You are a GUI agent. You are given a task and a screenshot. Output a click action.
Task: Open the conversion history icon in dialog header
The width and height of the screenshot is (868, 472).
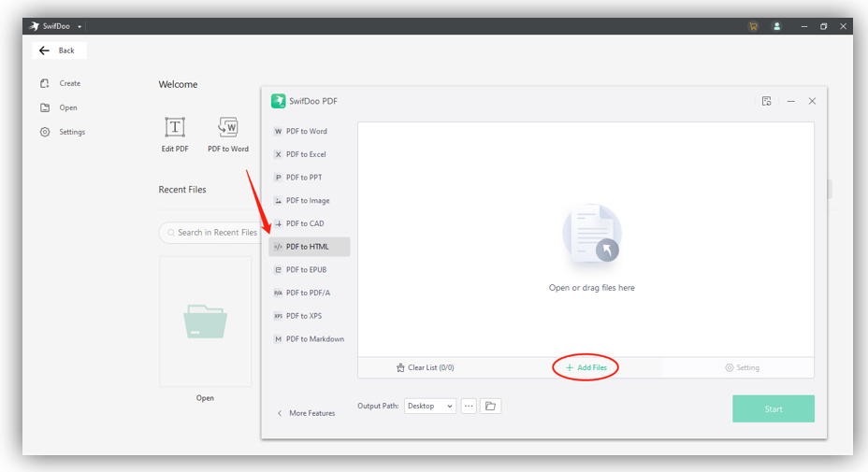click(x=766, y=101)
